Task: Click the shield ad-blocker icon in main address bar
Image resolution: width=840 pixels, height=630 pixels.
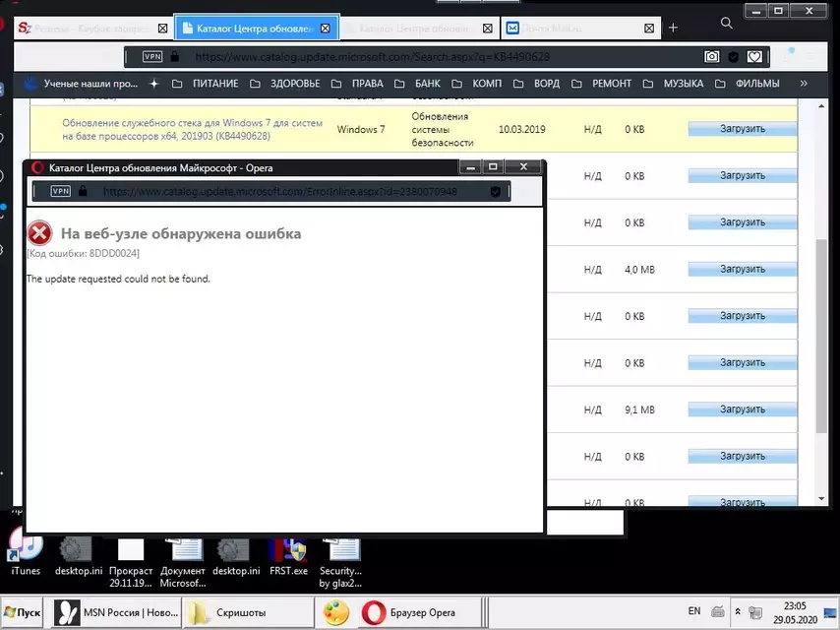Action: coord(734,56)
